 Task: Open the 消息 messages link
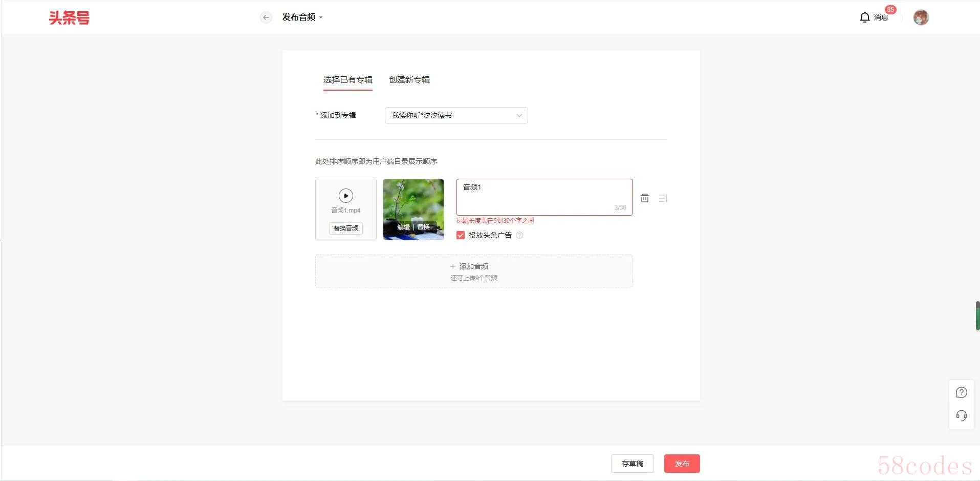881,17
